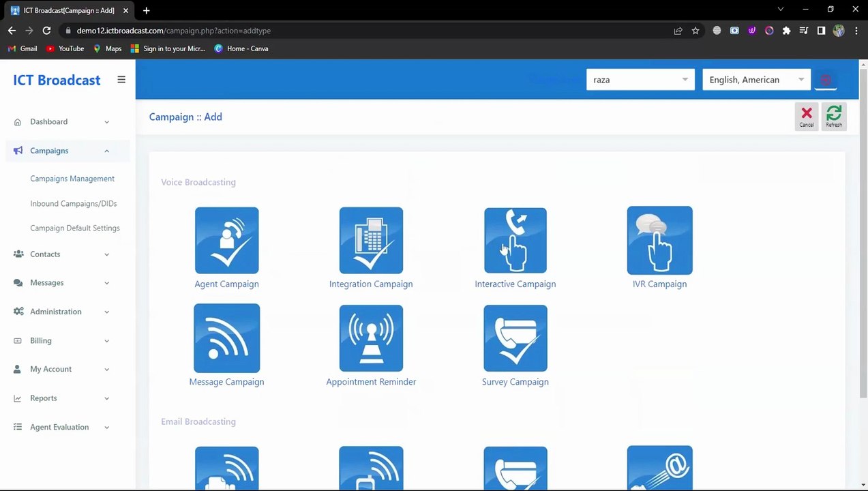Expand the Contacts chevron
This screenshot has height=491, width=868.
coord(106,254)
